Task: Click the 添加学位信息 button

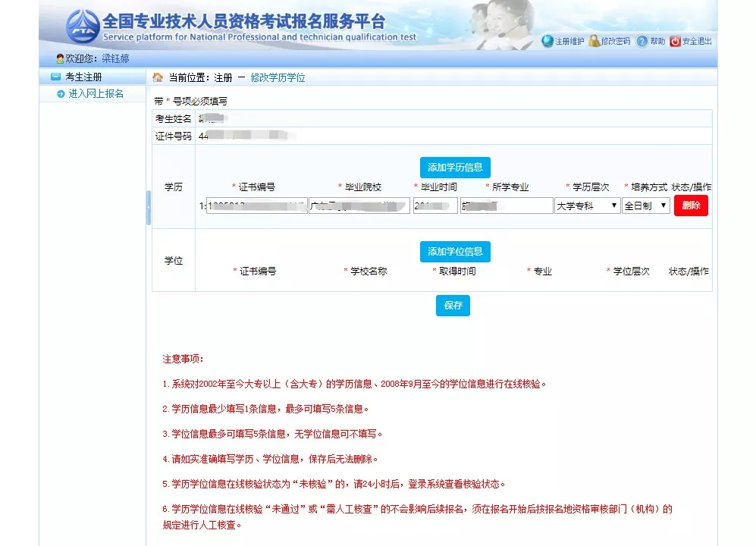Action: 454,251
